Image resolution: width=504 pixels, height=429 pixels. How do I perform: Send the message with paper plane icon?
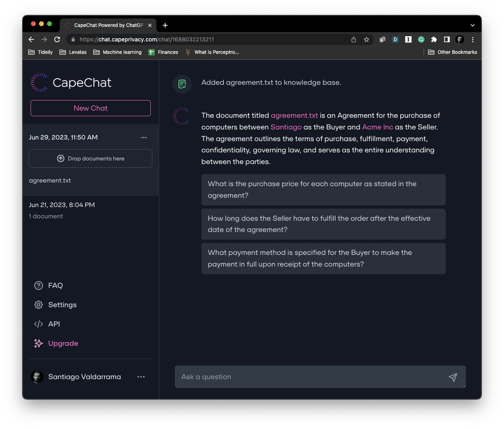coord(453,377)
